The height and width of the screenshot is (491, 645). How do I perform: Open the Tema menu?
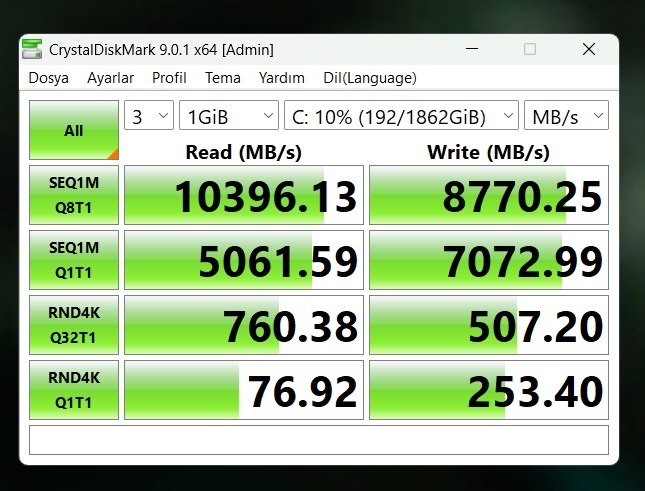click(x=223, y=78)
